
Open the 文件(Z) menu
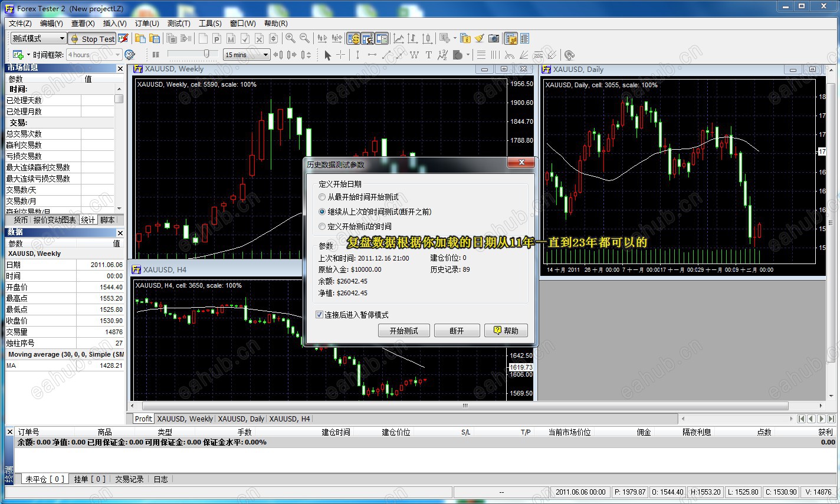(20, 24)
